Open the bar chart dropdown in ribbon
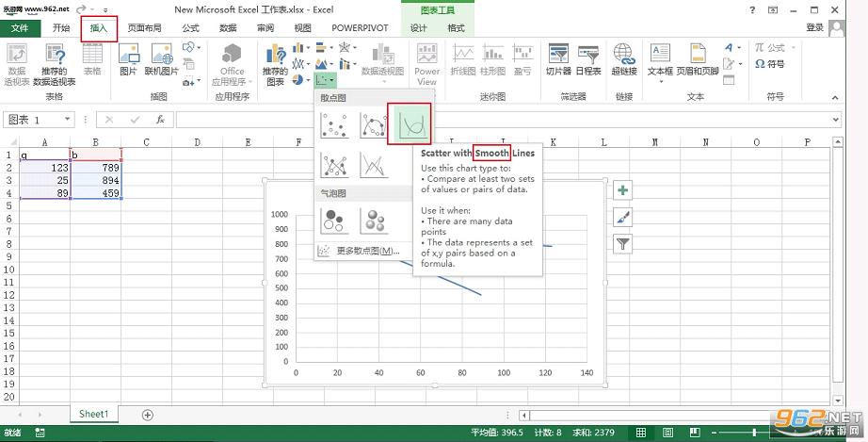Viewport: 868px width, 442px height. click(325, 48)
